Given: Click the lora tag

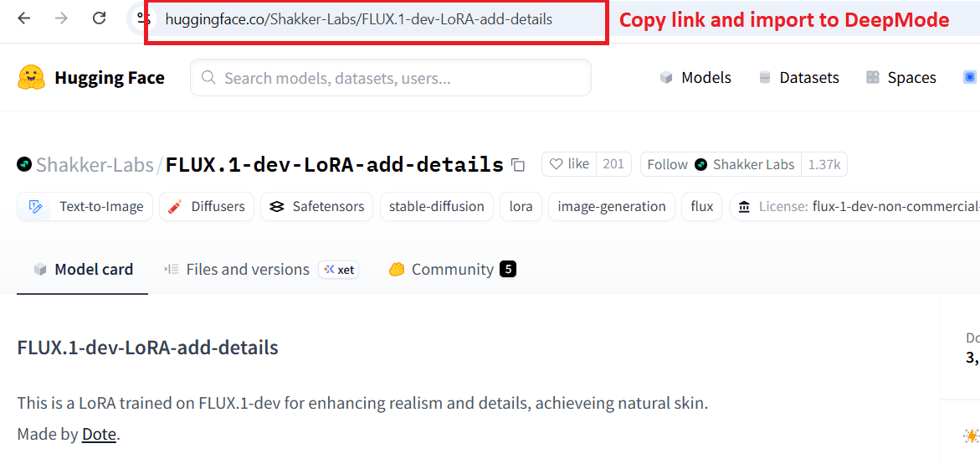Looking at the screenshot, I should (x=521, y=206).
